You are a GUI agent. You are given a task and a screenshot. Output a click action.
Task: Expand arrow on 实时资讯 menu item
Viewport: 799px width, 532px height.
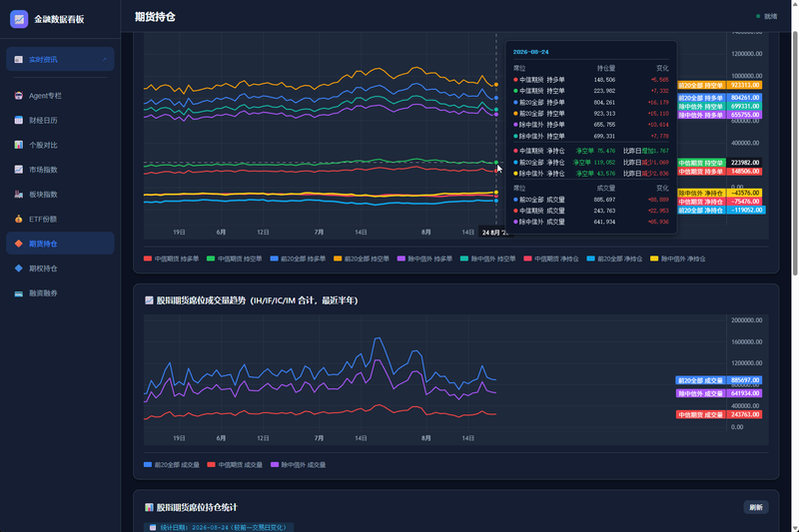coord(104,60)
